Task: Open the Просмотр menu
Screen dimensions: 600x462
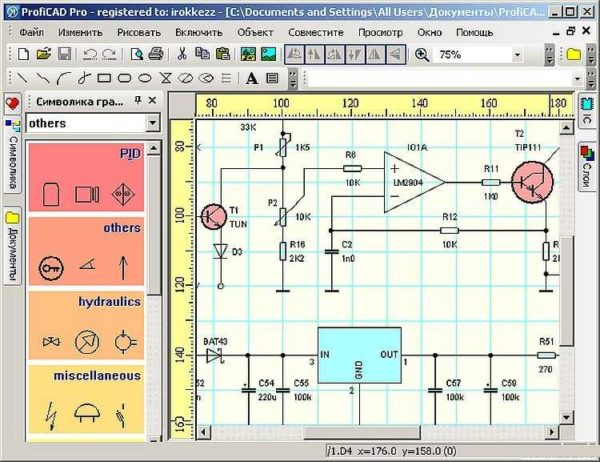Action: click(380, 32)
